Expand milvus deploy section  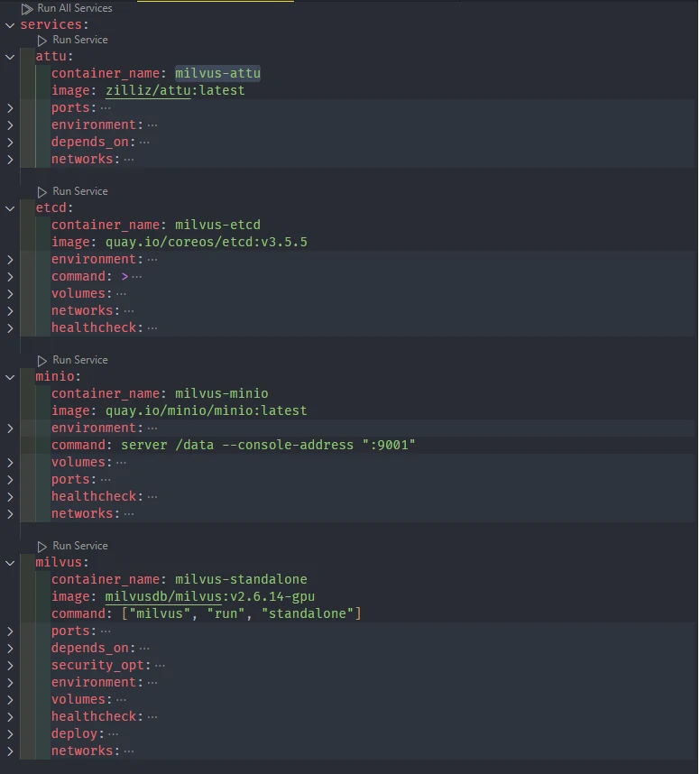(10, 734)
